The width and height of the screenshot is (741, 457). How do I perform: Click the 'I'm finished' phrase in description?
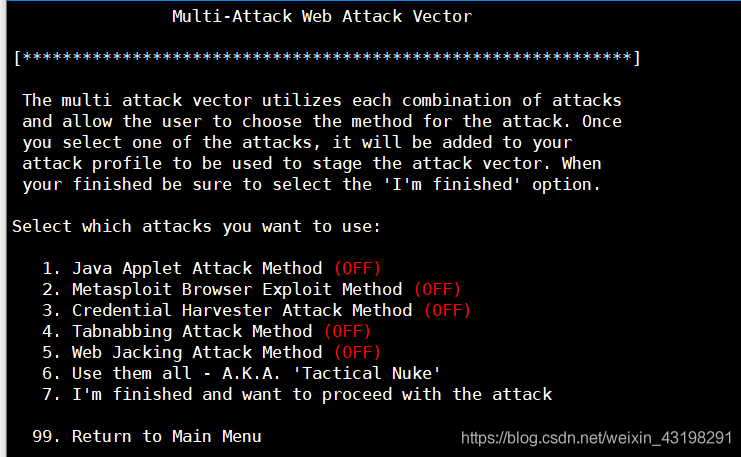[452, 184]
